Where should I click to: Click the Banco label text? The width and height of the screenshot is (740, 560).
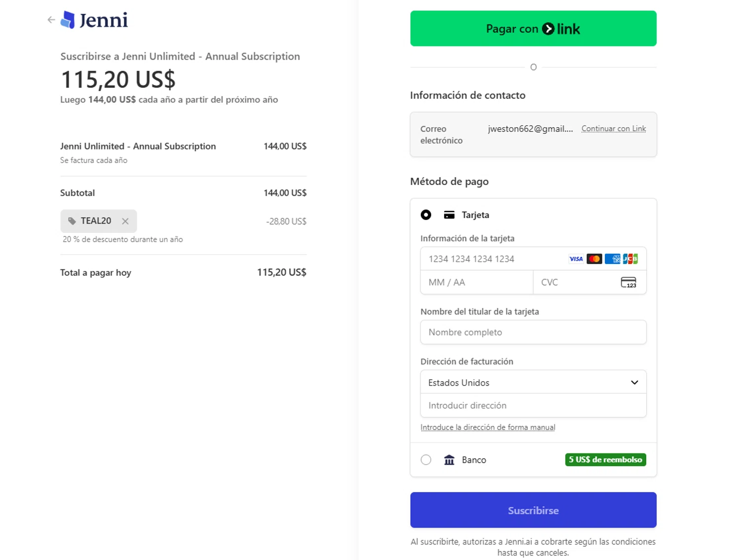474,460
